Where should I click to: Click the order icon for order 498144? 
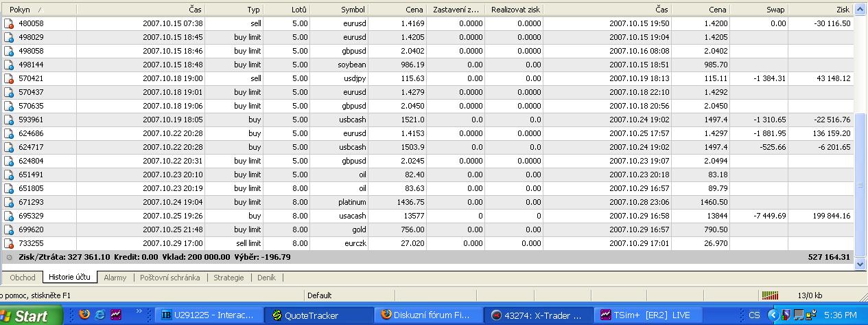click(9, 65)
